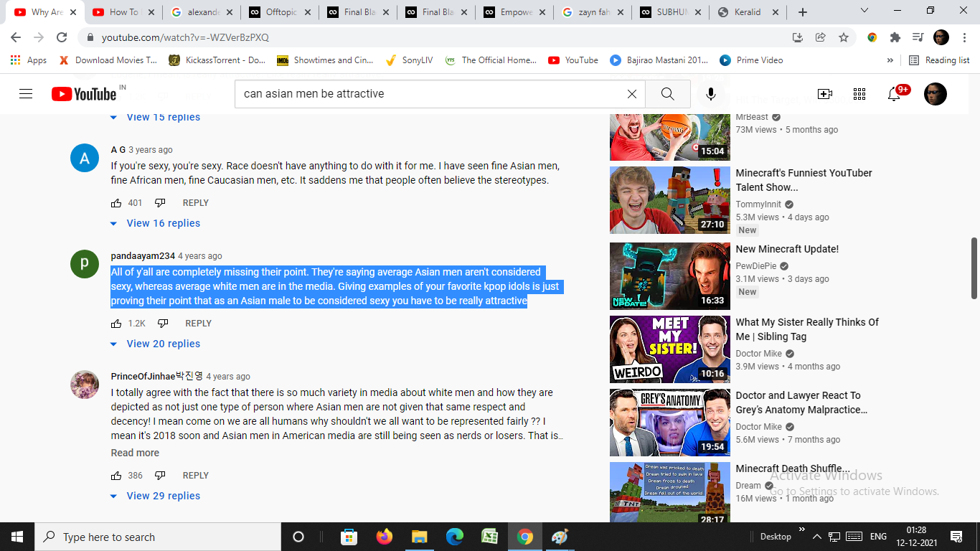Open a new browser tab
Viewport: 980px width, 551px height.
[803, 12]
